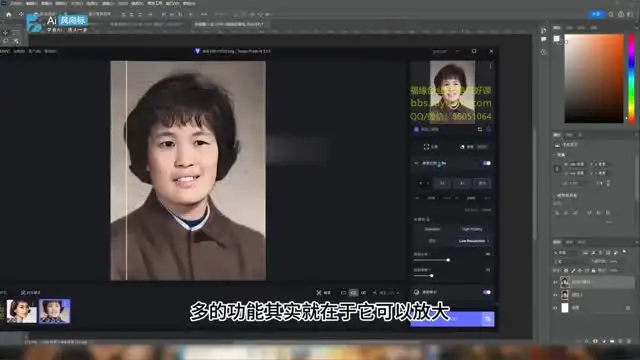Toggle the upscale enhancement switch on

487,163
